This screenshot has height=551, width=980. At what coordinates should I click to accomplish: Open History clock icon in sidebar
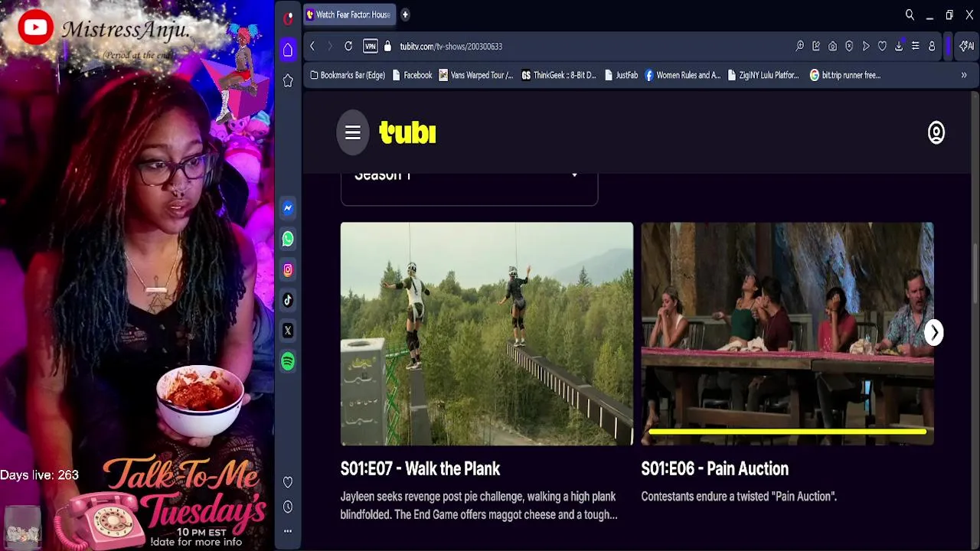288,507
